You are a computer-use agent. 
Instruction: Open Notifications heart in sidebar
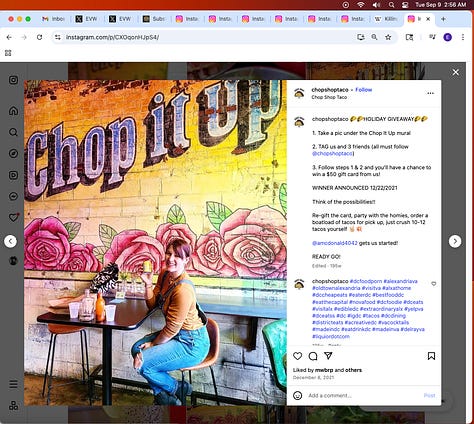[14, 217]
